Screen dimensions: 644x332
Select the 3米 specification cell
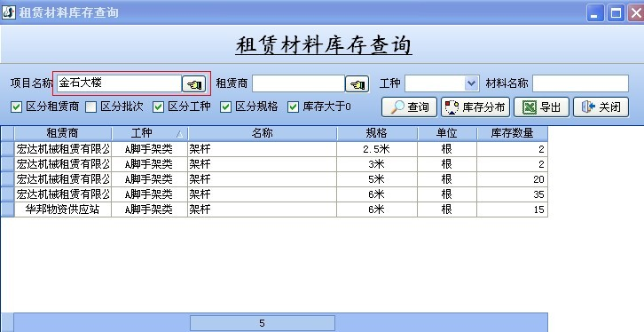click(377, 164)
